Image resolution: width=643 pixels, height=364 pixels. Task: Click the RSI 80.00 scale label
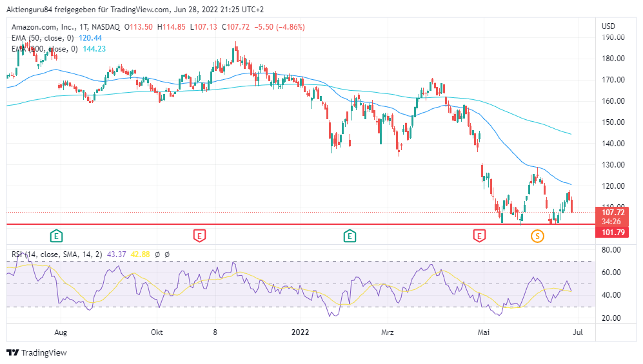click(x=611, y=250)
